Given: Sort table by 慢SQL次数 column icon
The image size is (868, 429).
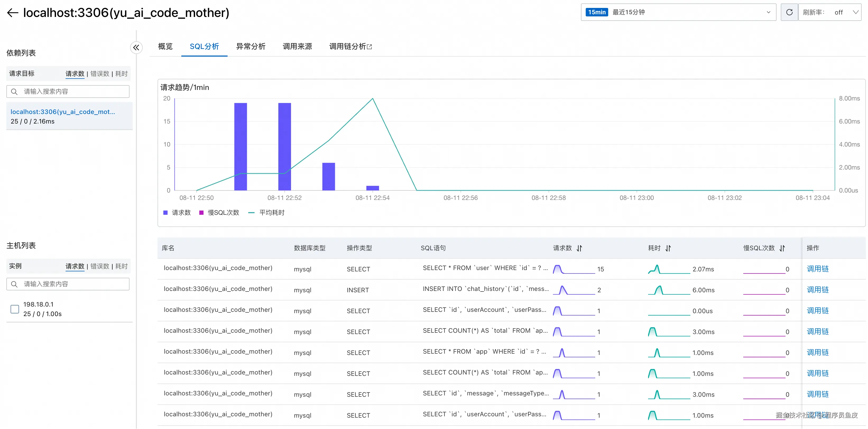Looking at the screenshot, I should click(782, 248).
